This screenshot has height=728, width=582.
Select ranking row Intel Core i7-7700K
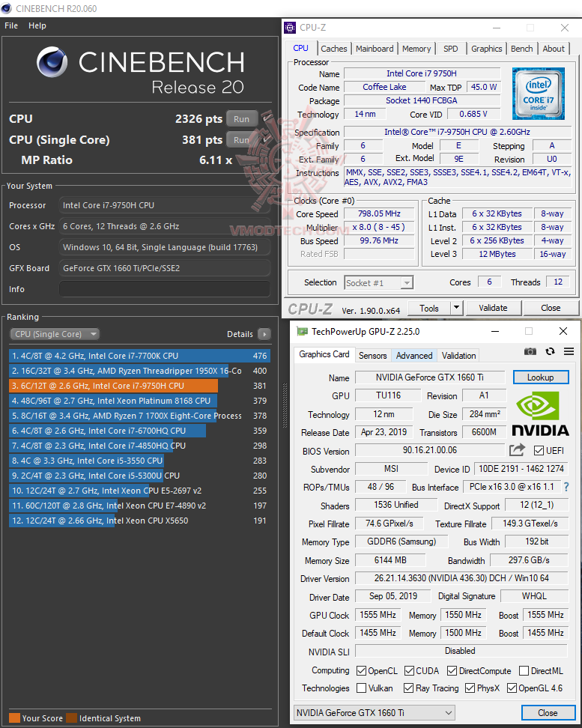pyautogui.click(x=139, y=356)
